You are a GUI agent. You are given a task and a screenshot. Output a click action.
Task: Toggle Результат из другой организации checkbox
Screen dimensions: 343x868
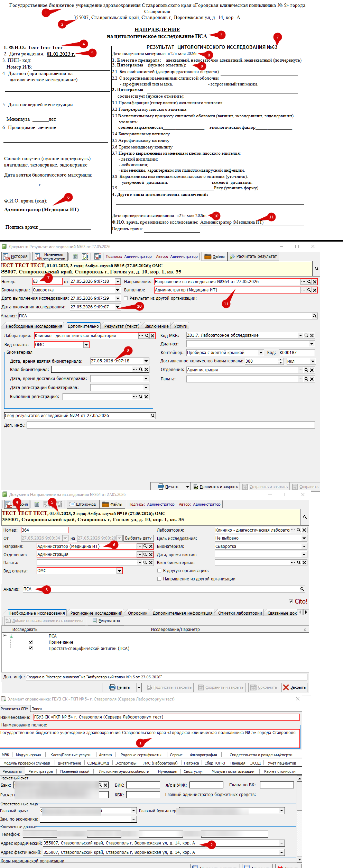126,298
